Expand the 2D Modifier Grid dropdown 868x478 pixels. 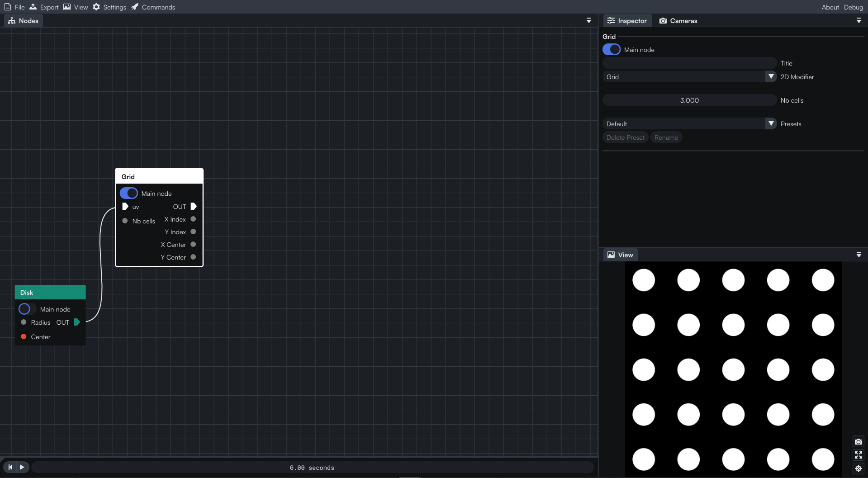(x=689, y=77)
